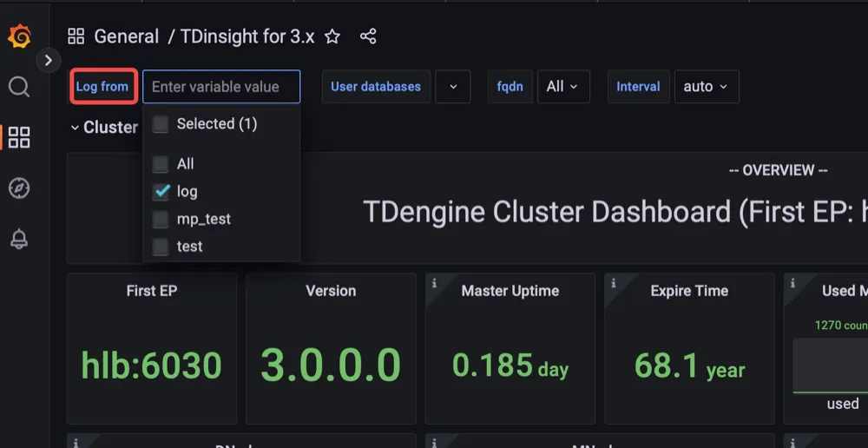Click the info icon on Master Uptime panel
The image size is (868, 448).
tap(434, 283)
